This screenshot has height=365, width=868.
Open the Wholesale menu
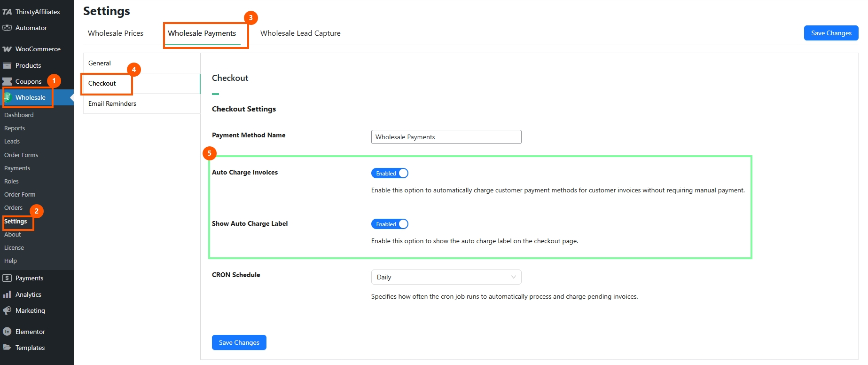(37, 97)
